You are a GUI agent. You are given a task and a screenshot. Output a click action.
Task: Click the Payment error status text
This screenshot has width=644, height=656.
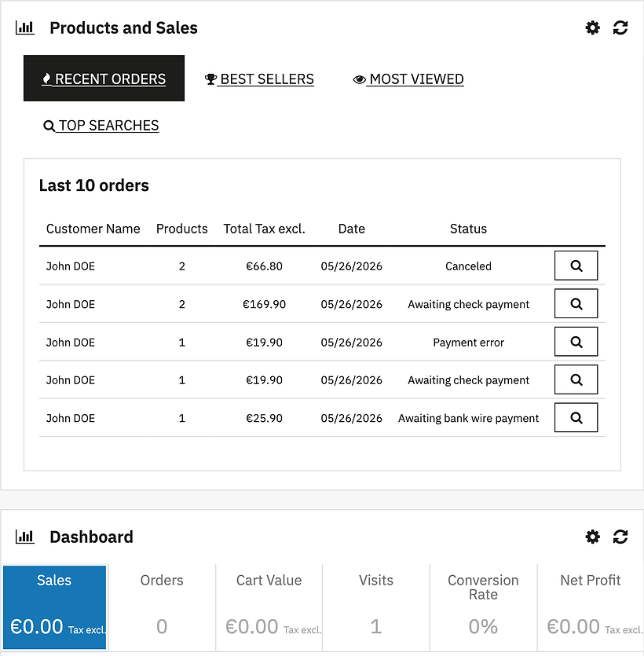[468, 343]
